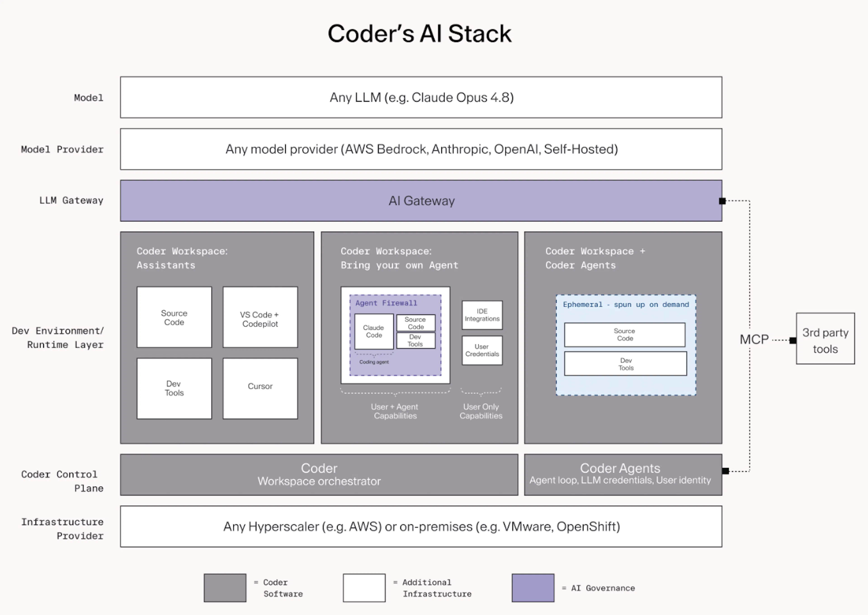Select the Claude Code box
Viewport: 868px width, 615px height.
(x=374, y=331)
